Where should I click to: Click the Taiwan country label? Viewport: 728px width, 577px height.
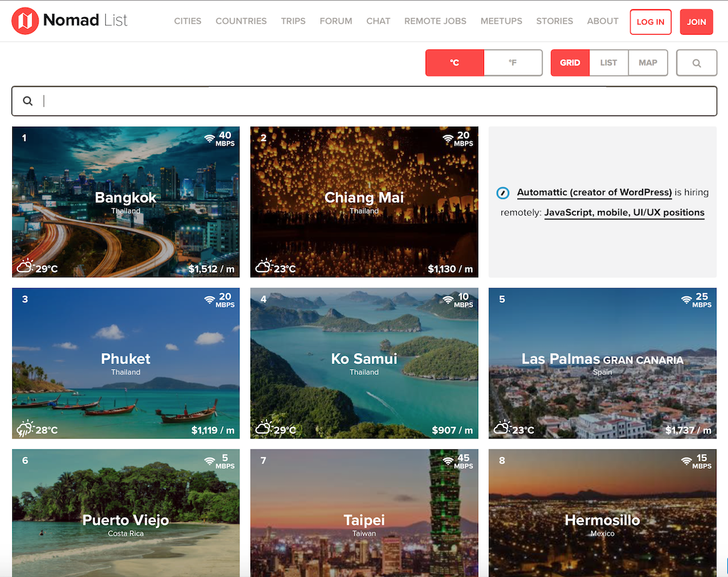[364, 533]
